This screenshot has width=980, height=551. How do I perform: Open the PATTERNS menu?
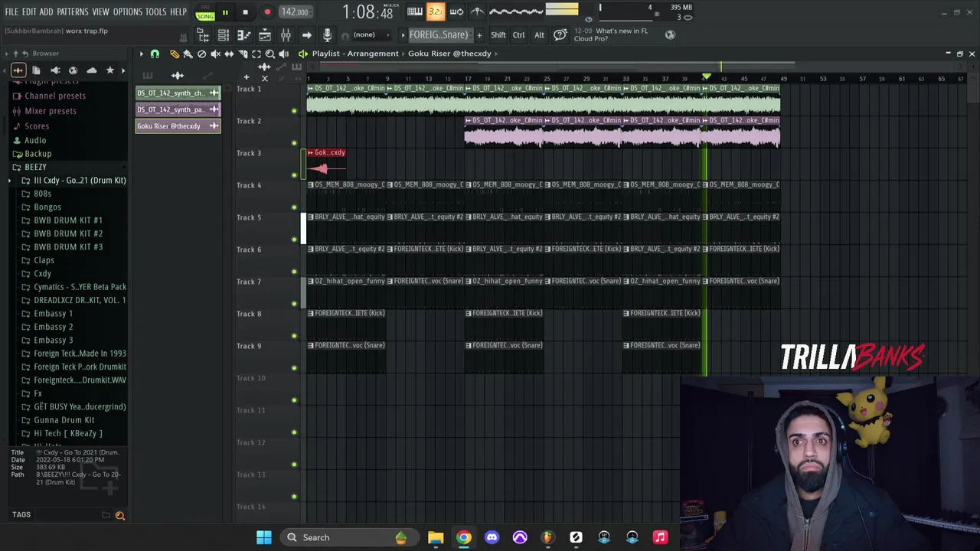pos(73,12)
